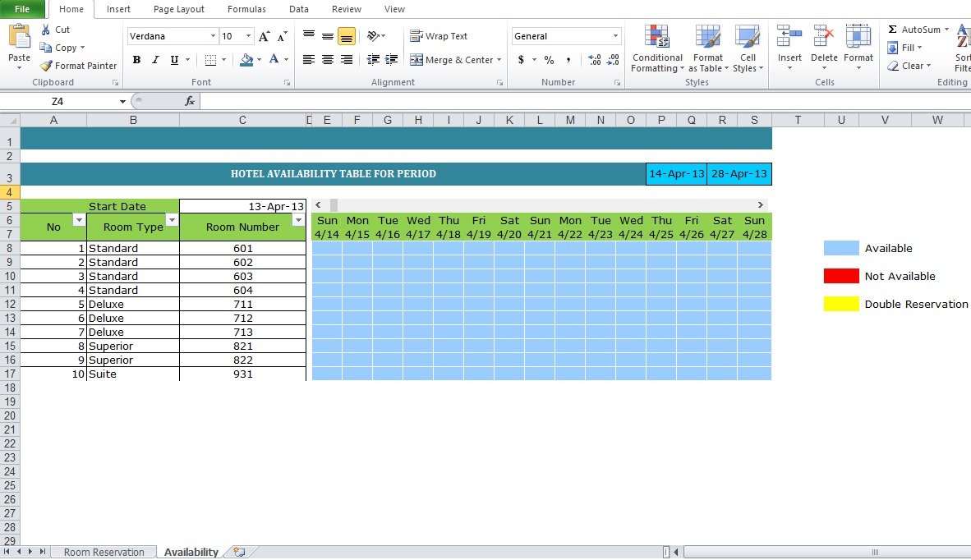
Task: Apply Comma Style format
Action: [568, 60]
